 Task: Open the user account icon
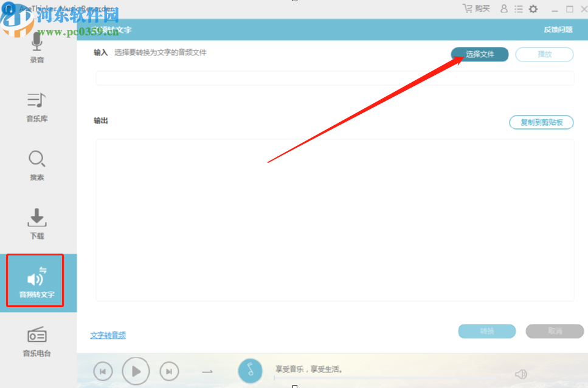click(503, 9)
